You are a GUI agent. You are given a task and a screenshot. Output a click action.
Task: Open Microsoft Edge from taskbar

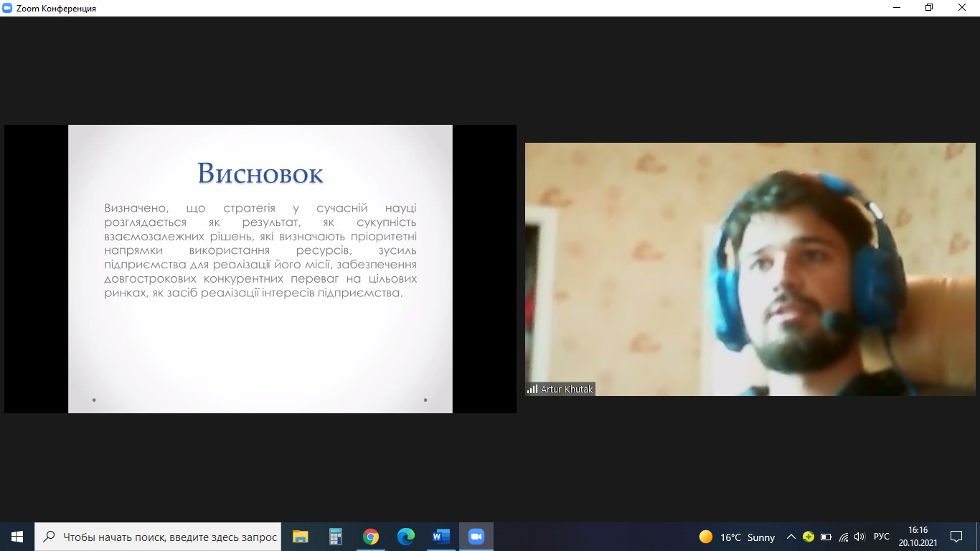click(406, 537)
